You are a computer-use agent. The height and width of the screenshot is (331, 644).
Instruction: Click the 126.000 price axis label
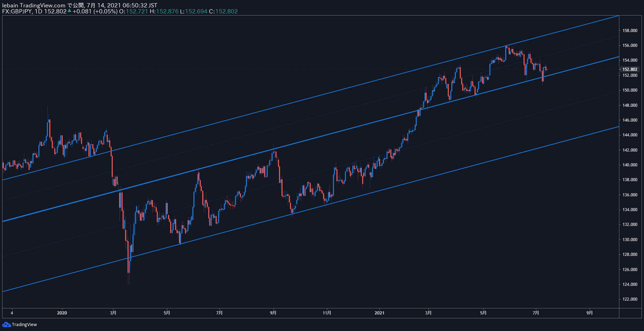pos(630,270)
